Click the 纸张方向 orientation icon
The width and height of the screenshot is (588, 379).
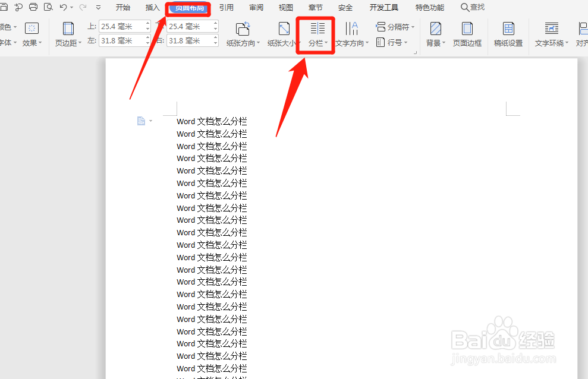(243, 29)
